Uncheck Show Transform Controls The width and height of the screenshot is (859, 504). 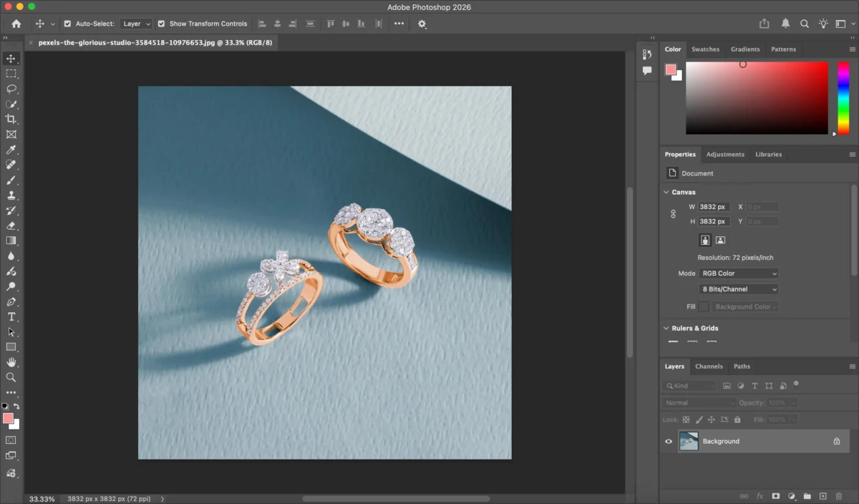tap(161, 24)
